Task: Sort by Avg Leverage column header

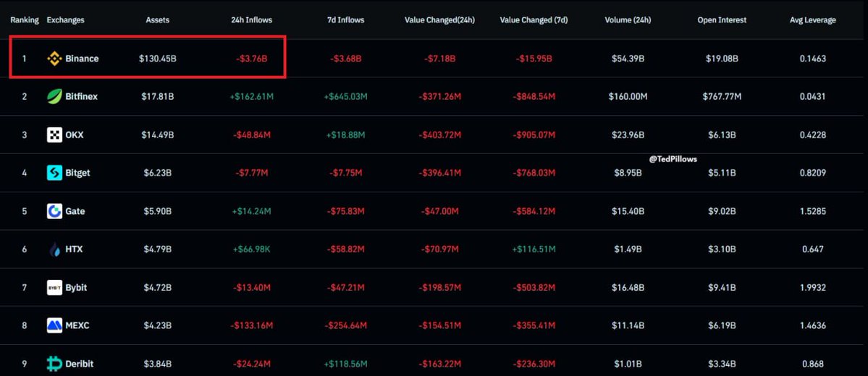Action: 813,20
